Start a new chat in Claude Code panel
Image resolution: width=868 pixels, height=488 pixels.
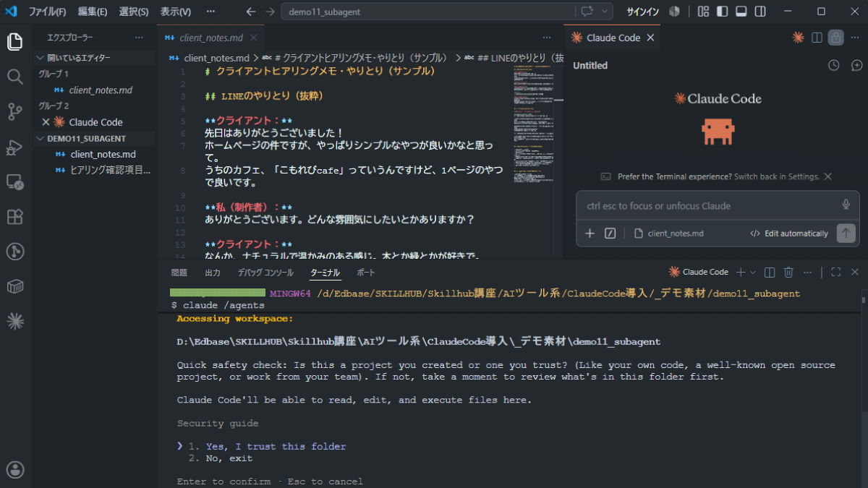(856, 65)
